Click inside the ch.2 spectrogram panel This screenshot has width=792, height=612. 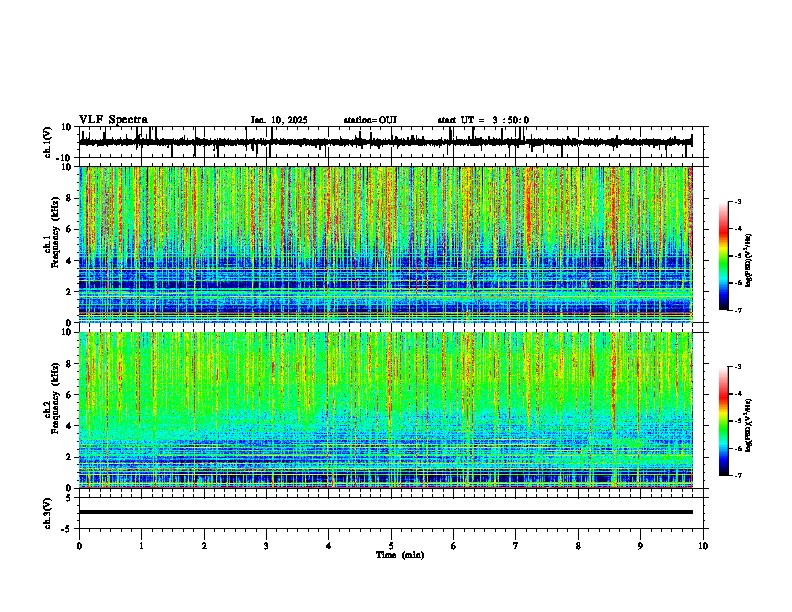(385, 410)
